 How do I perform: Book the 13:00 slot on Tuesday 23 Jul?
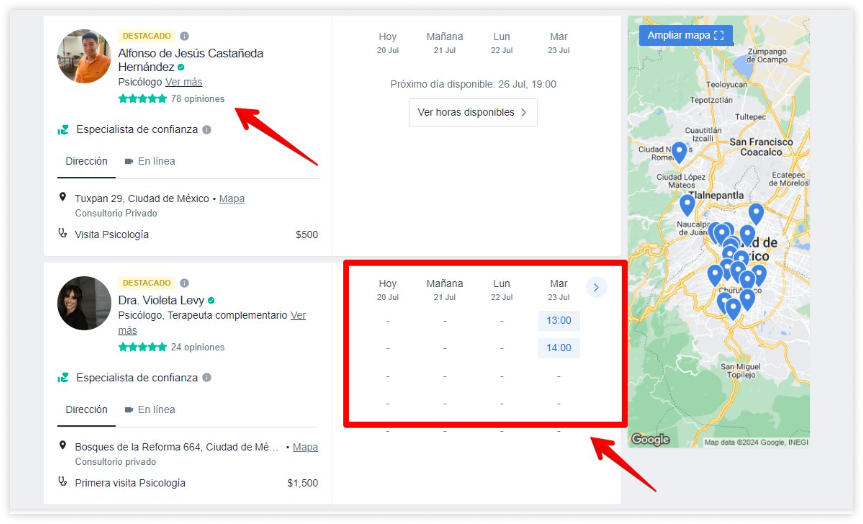[559, 321]
